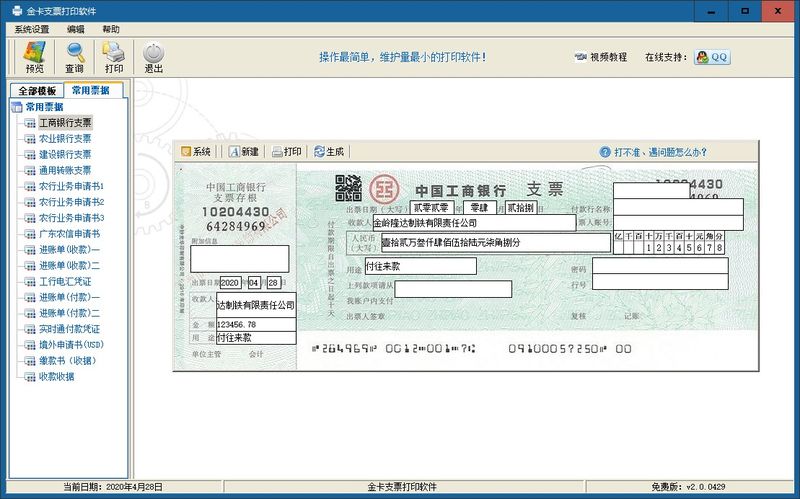The width and height of the screenshot is (800, 499).
Task: Click the payee field 金龄隆达制肤有限责任公司
Action: (474, 223)
